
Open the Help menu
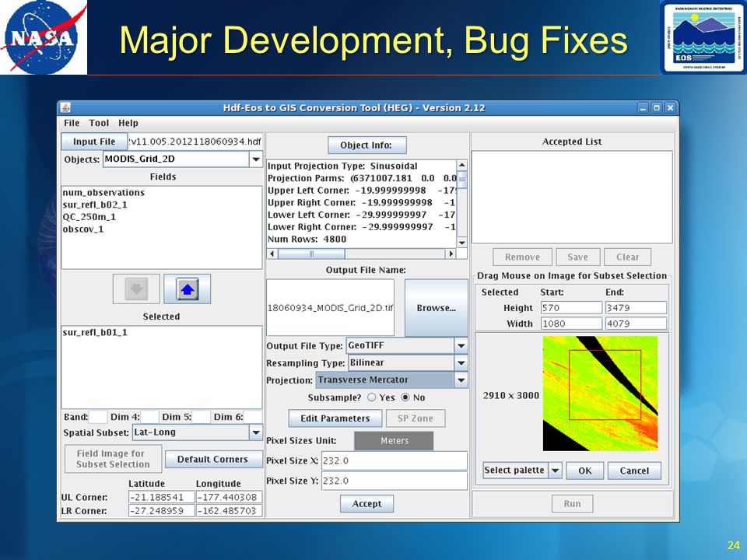(x=128, y=123)
